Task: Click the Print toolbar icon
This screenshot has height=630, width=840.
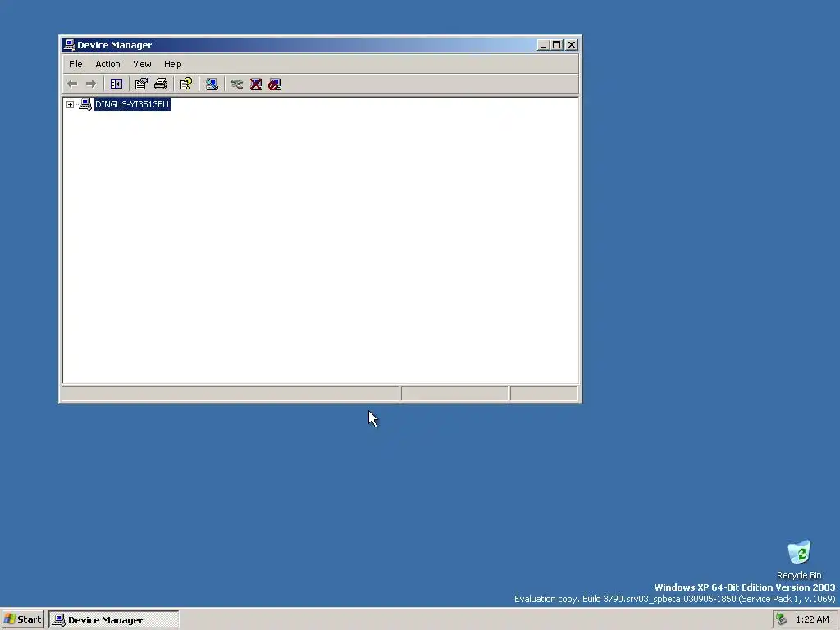Action: tap(161, 84)
